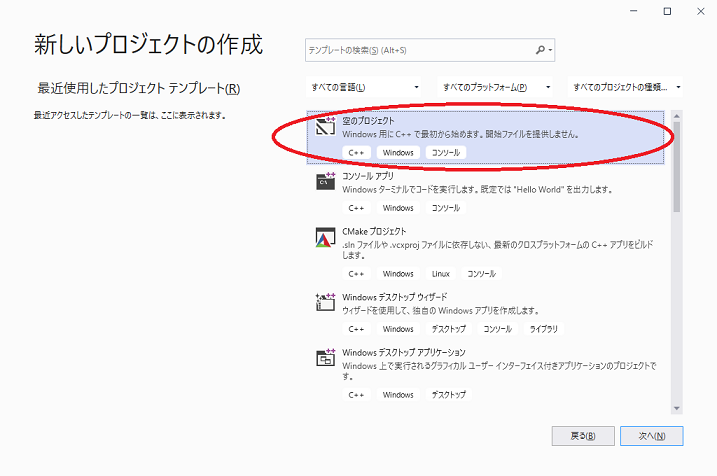Select the CMake プロジェクト template title

pos(374,231)
